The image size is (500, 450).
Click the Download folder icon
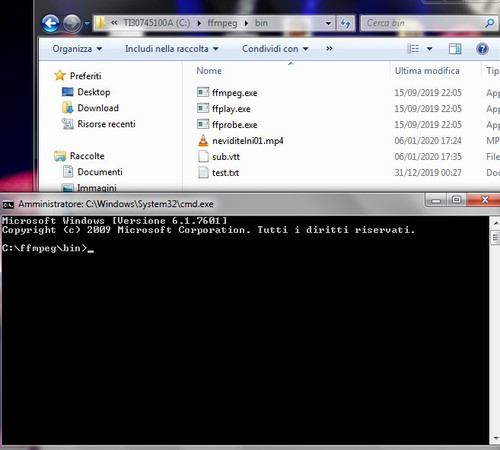[68, 108]
